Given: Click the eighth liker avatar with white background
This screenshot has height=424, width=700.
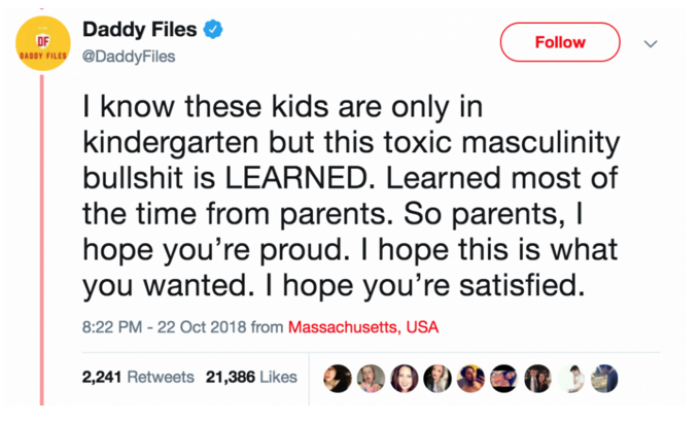Looking at the screenshot, I should point(569,377).
